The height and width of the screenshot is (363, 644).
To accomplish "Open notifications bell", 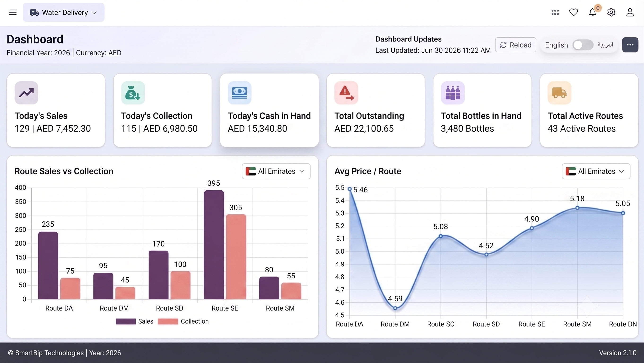I will coord(592,13).
